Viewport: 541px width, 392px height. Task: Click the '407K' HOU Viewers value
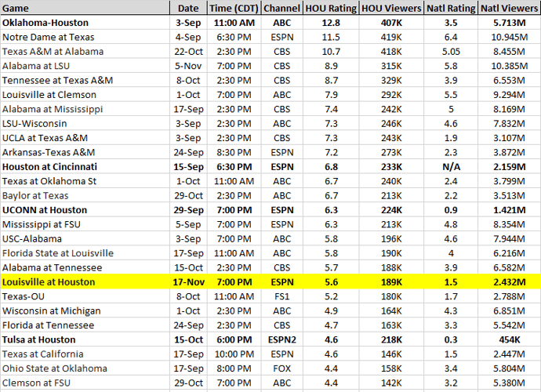point(391,23)
